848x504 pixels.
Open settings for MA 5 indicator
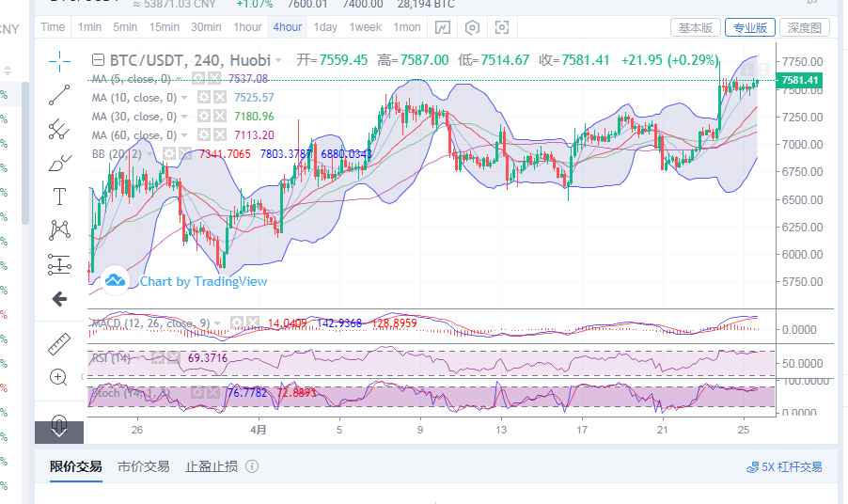point(198,79)
